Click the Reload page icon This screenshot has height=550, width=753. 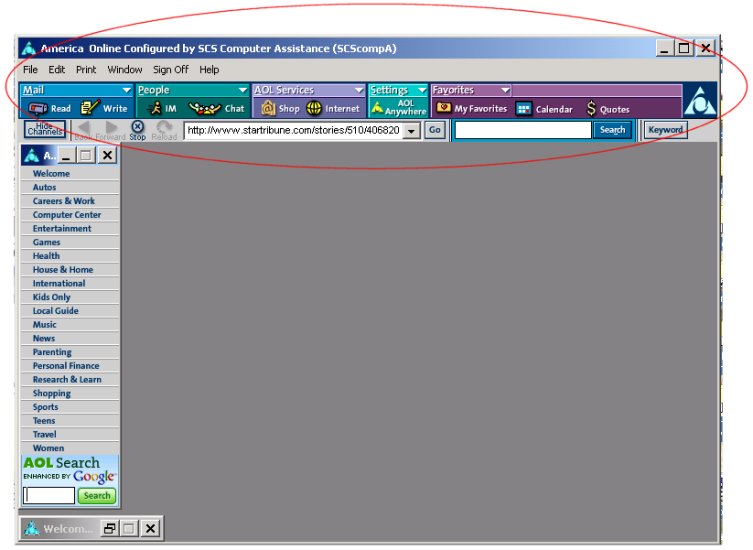coord(164,127)
